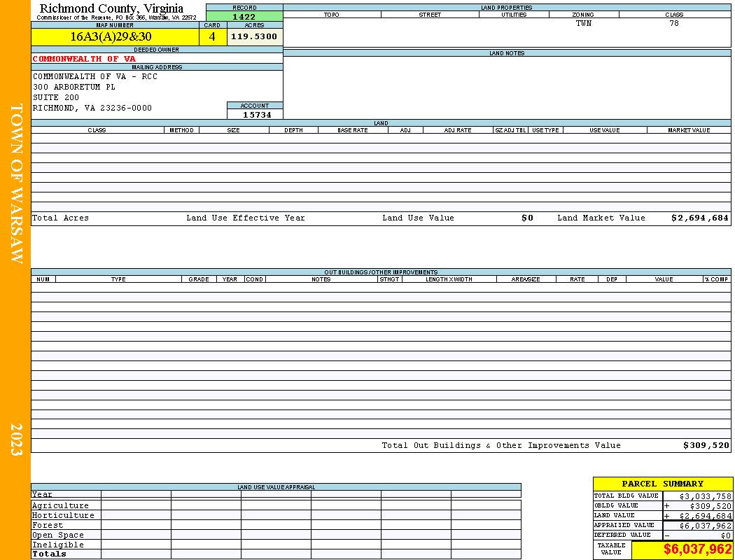Select the 2023 year on sidebar
Image resolution: width=735 pixels, height=560 pixels.
click(x=17, y=439)
